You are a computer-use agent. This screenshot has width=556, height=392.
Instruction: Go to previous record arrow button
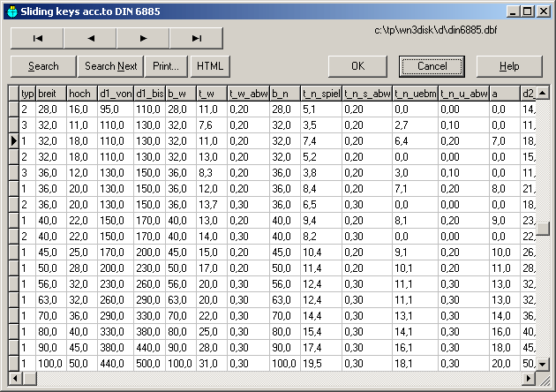[90, 38]
